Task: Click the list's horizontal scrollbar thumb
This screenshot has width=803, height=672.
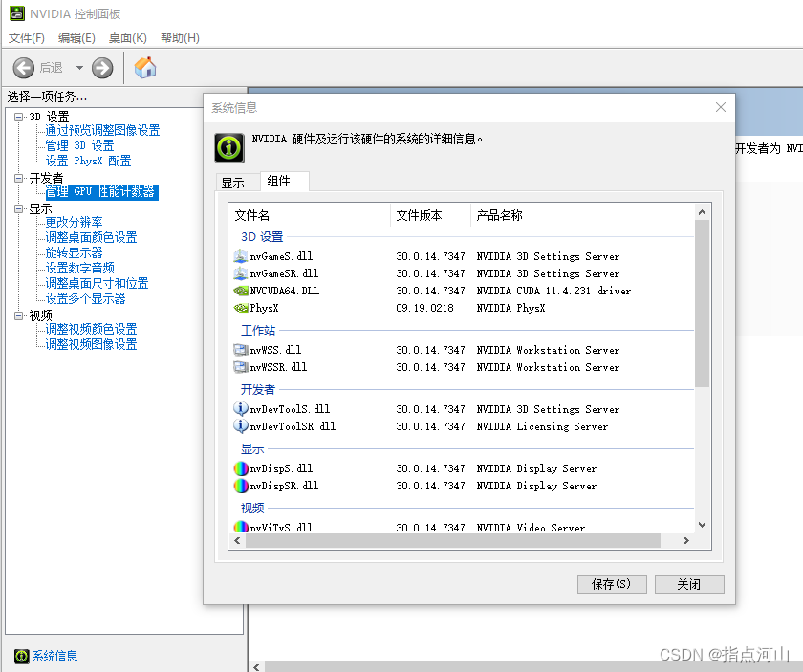Action: 453,541
